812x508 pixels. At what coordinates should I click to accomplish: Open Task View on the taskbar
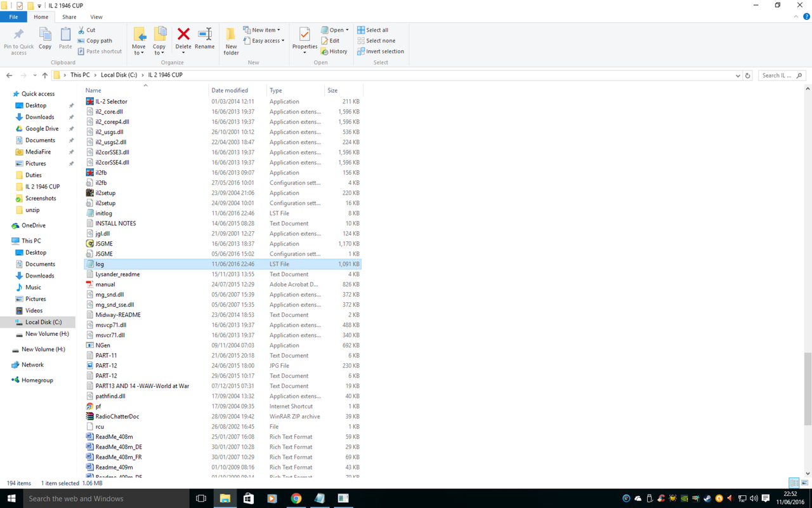(201, 498)
